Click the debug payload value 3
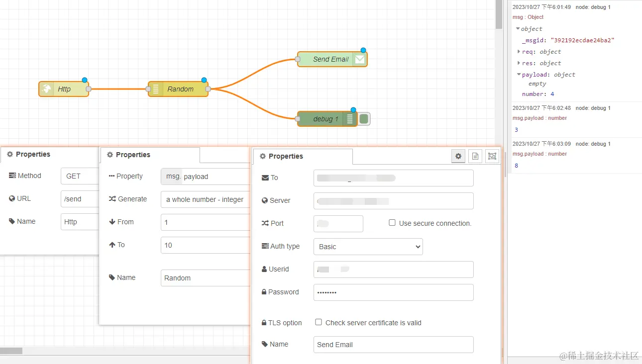 516,130
